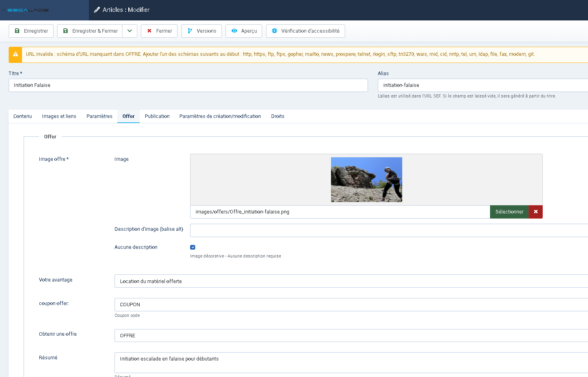Click the yellow warning alert icon
This screenshot has height=377, width=588.
tap(15, 55)
